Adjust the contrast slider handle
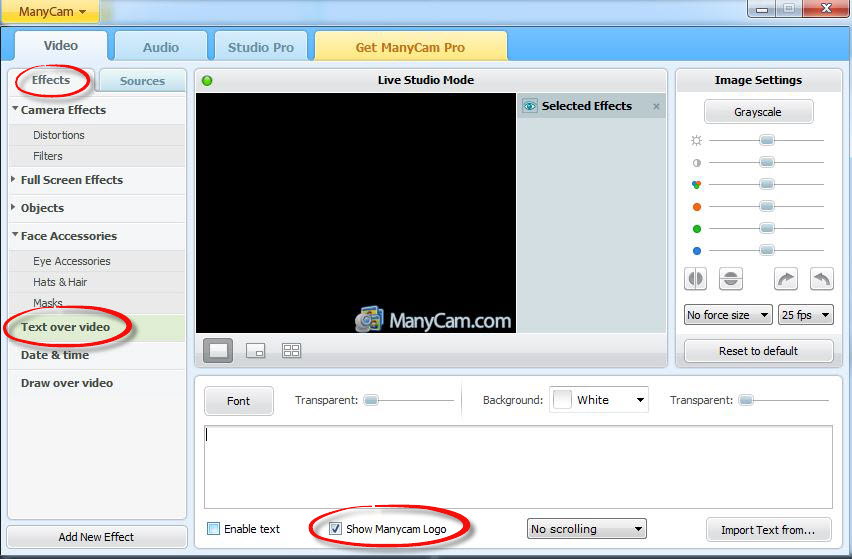The width and height of the screenshot is (852, 559). pyautogui.click(x=767, y=162)
